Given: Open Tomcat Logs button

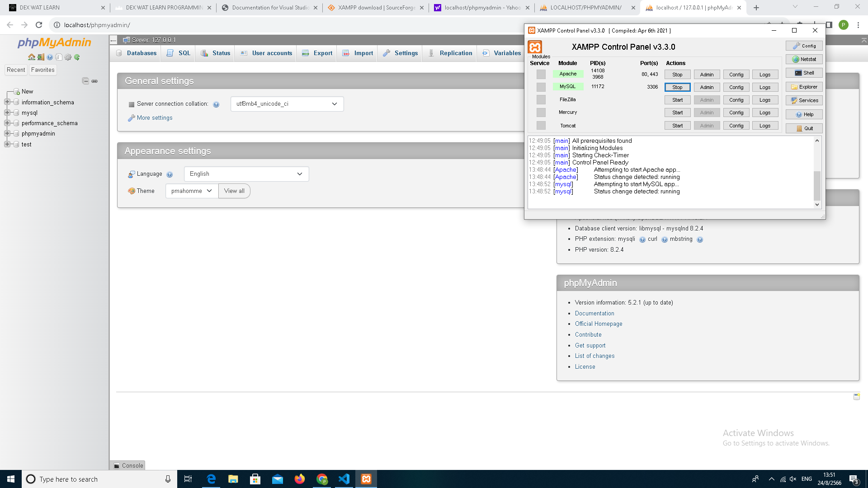Looking at the screenshot, I should [765, 126].
